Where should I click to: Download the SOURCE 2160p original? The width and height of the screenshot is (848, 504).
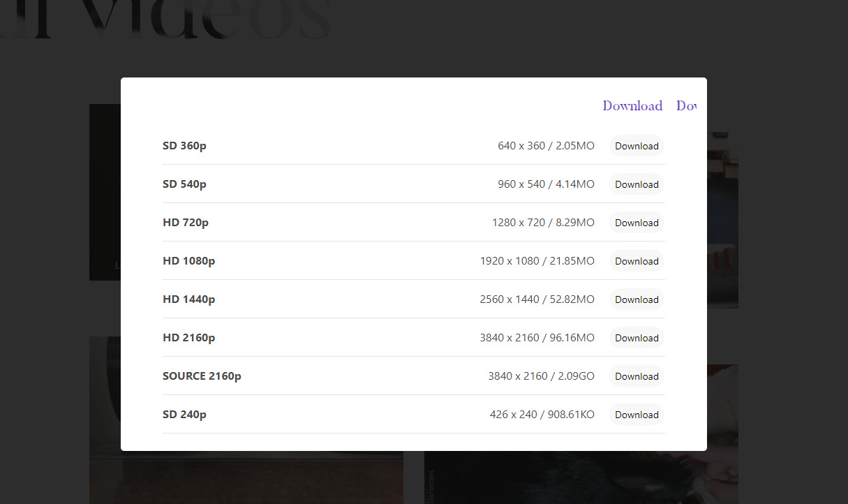coord(637,376)
